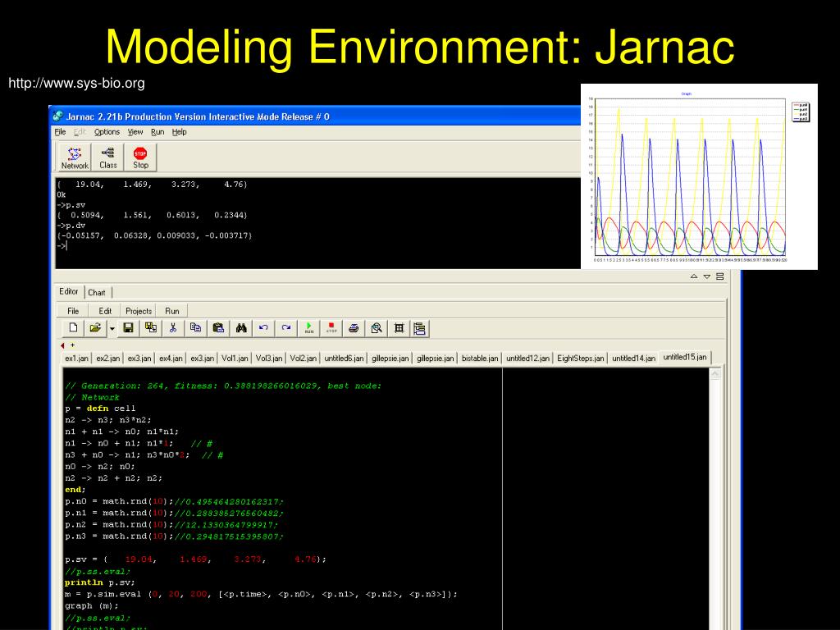Switch to the Chart tab
The height and width of the screenshot is (630, 840).
coord(97,293)
